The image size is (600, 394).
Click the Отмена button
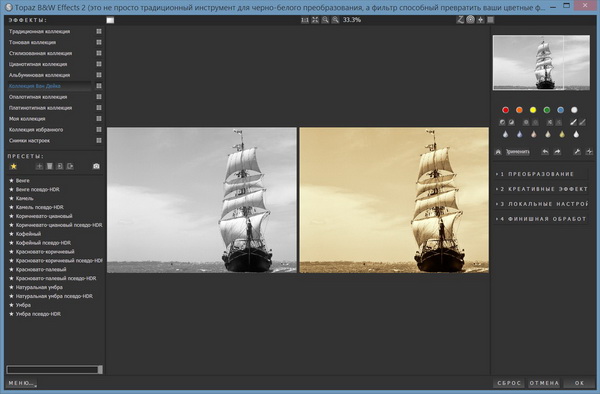pyautogui.click(x=544, y=383)
